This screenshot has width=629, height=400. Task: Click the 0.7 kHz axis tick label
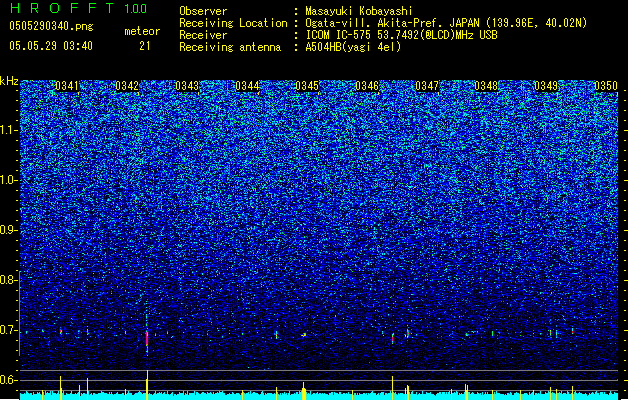pos(8,330)
